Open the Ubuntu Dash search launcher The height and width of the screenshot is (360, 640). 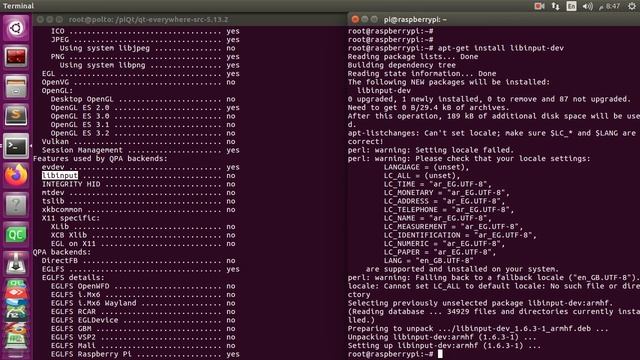pyautogui.click(x=16, y=28)
